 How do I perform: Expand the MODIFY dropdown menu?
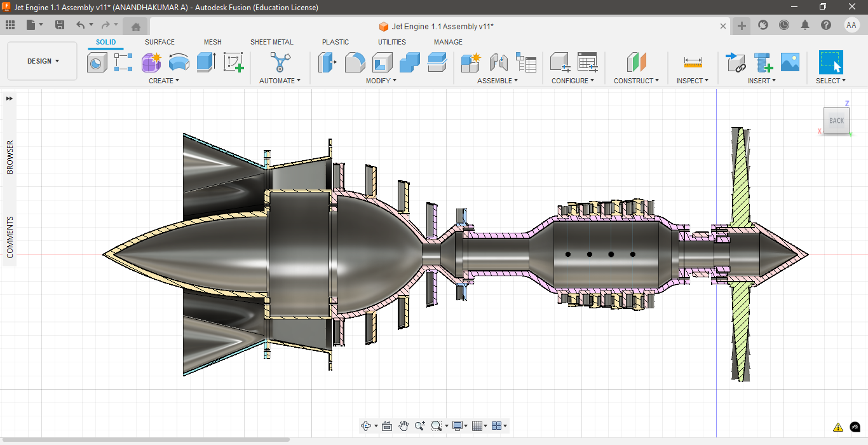pyautogui.click(x=381, y=81)
